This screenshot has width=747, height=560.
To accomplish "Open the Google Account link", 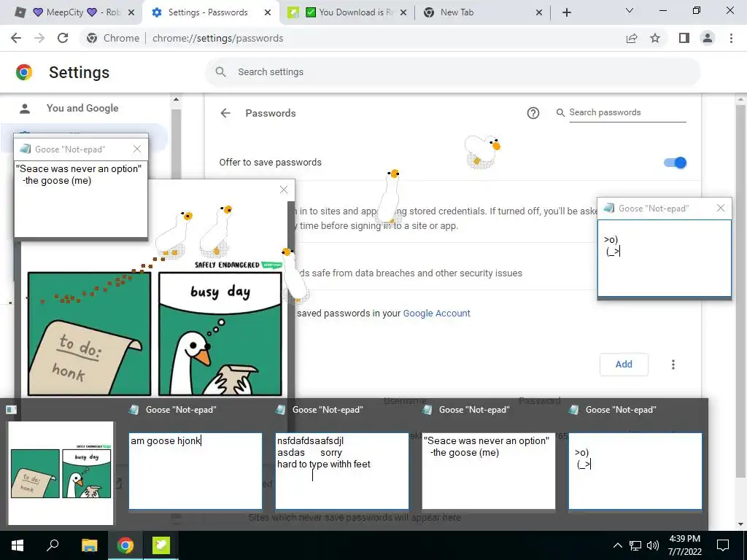I will click(x=436, y=313).
